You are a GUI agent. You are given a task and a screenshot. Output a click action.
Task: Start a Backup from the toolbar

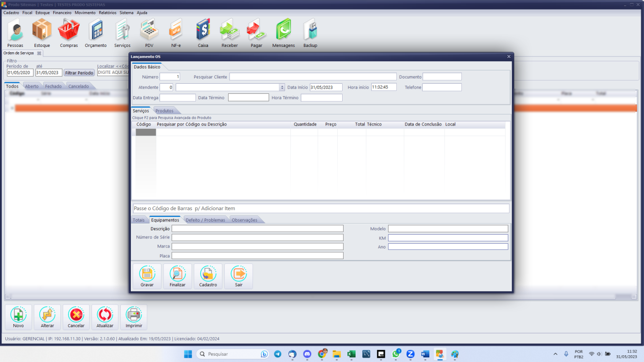point(310,32)
